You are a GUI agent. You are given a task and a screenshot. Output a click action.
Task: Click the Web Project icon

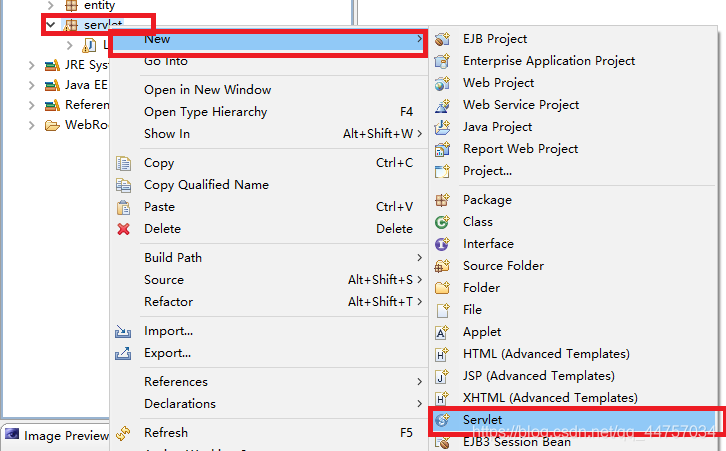[443, 83]
